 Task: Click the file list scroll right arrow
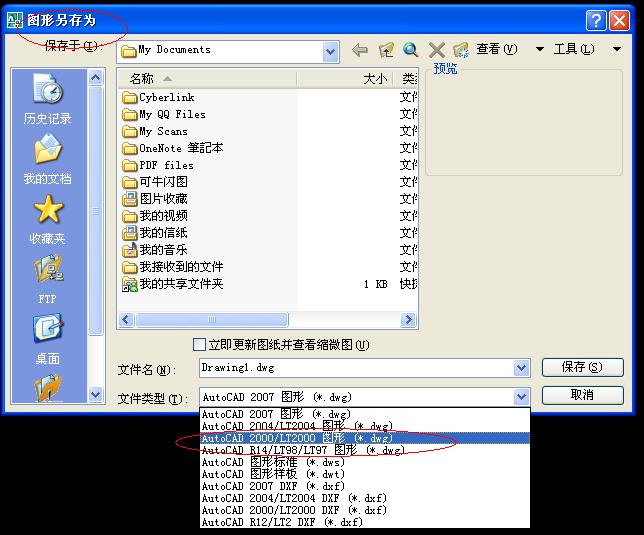[408, 319]
